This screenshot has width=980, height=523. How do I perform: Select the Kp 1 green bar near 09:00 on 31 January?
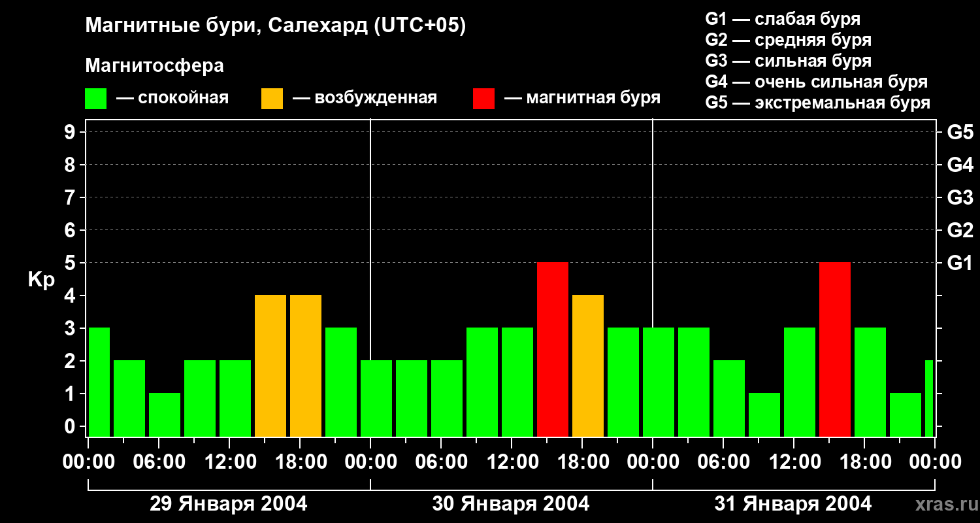coord(764,415)
